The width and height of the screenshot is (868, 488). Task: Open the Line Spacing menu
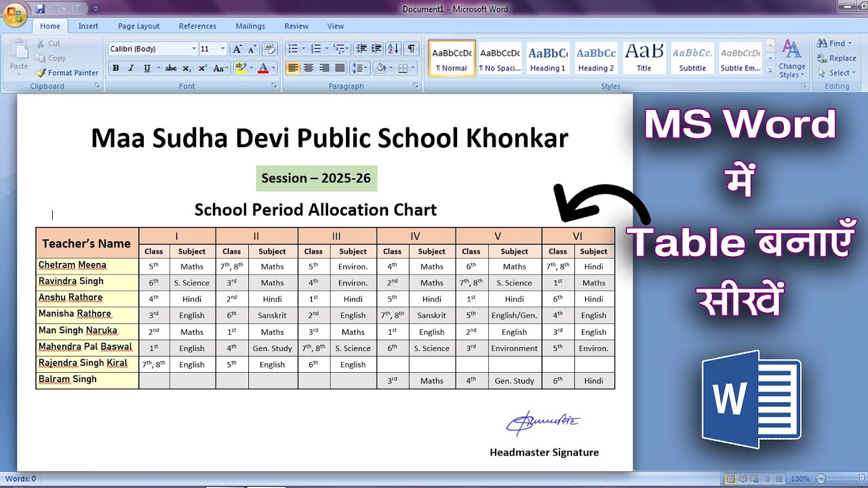[359, 68]
